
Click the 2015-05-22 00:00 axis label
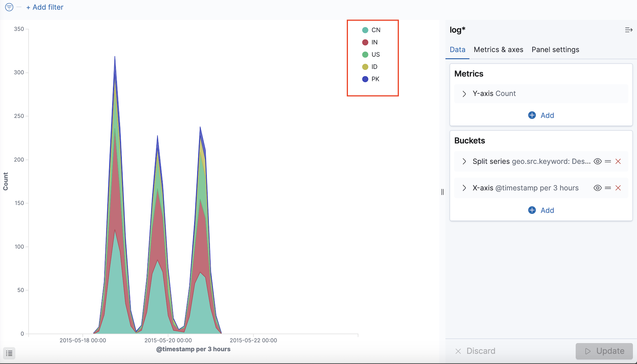[x=253, y=340]
